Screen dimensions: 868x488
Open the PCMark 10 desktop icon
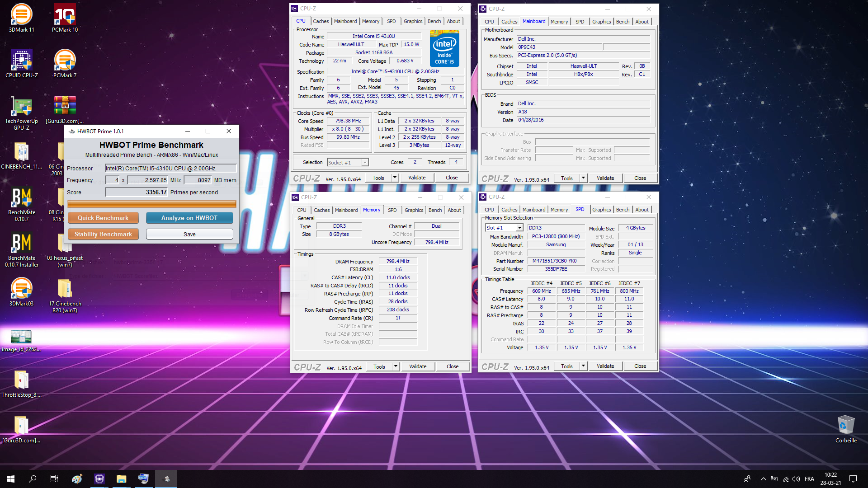[65, 18]
